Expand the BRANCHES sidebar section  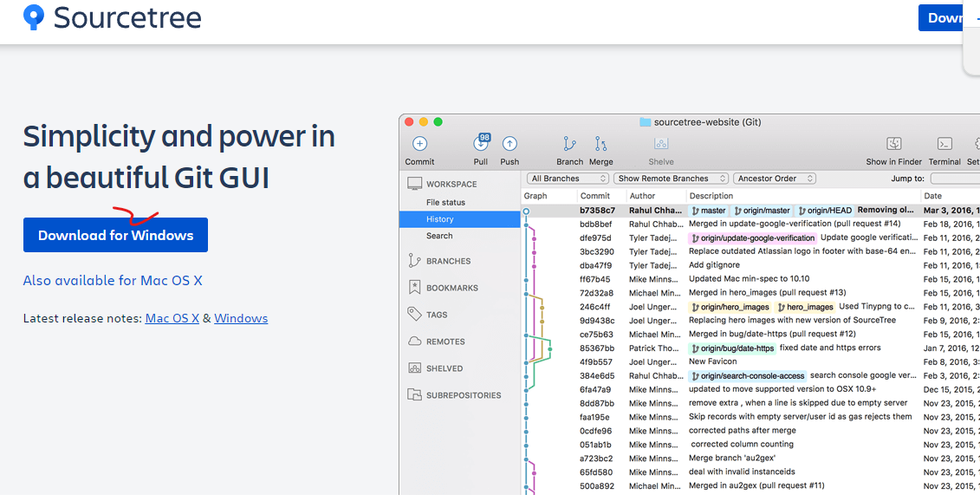(x=449, y=261)
